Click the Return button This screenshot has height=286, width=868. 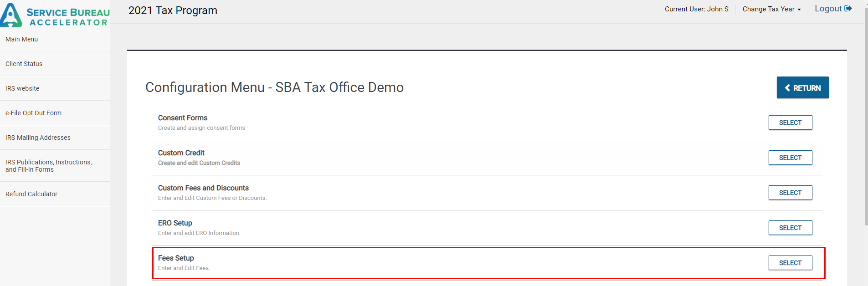click(x=802, y=88)
